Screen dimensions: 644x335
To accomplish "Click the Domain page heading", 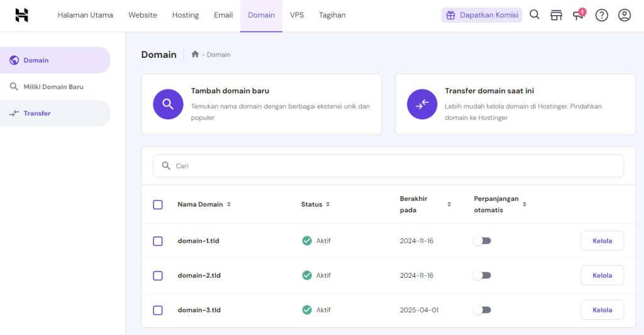I will (x=159, y=55).
